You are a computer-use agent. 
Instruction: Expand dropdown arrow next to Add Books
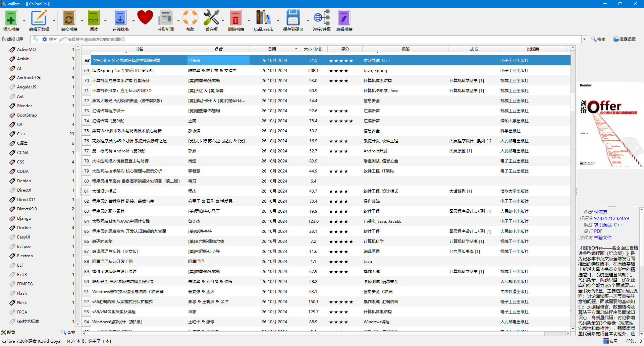pyautogui.click(x=24, y=21)
